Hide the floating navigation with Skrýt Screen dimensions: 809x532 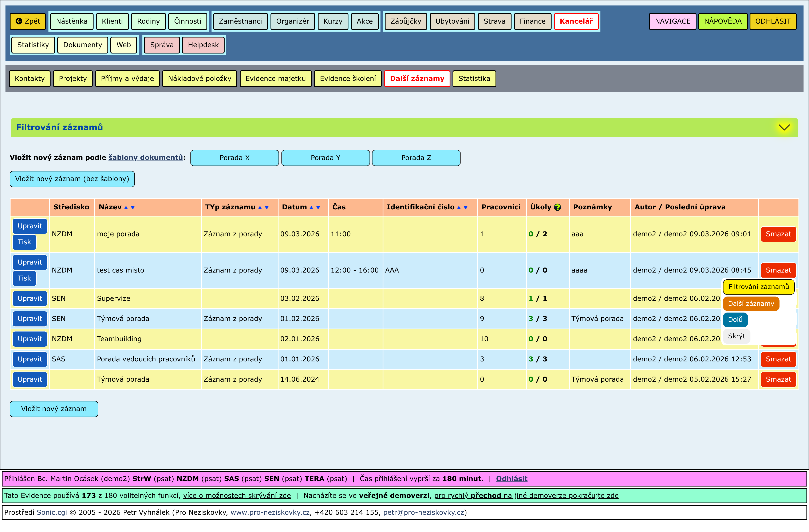(x=736, y=336)
